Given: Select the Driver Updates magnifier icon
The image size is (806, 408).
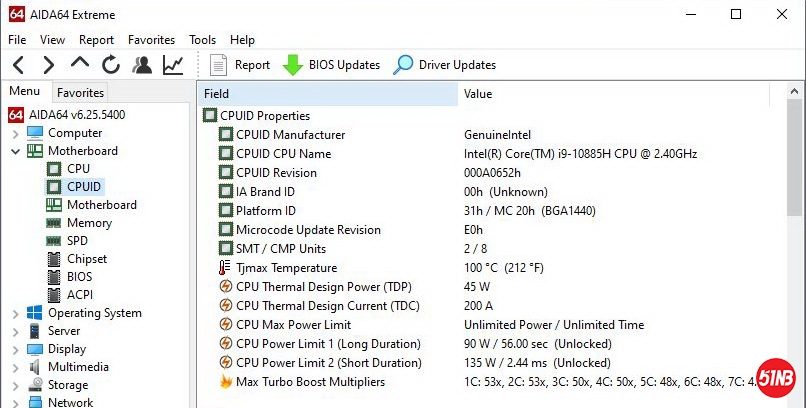Looking at the screenshot, I should (403, 65).
